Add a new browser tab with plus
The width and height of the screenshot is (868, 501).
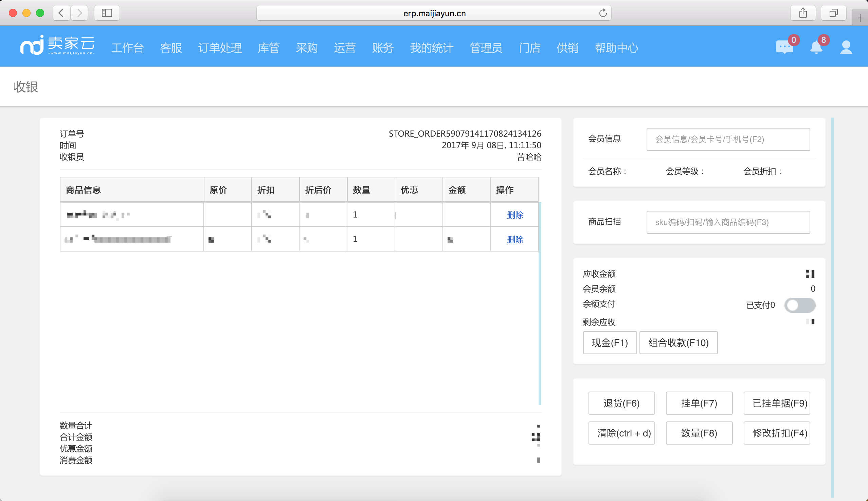coord(860,18)
